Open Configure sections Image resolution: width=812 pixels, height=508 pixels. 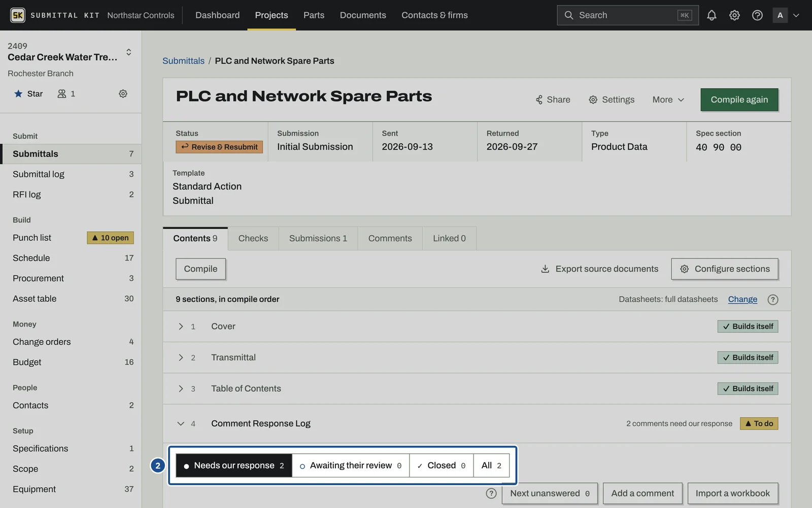click(725, 269)
